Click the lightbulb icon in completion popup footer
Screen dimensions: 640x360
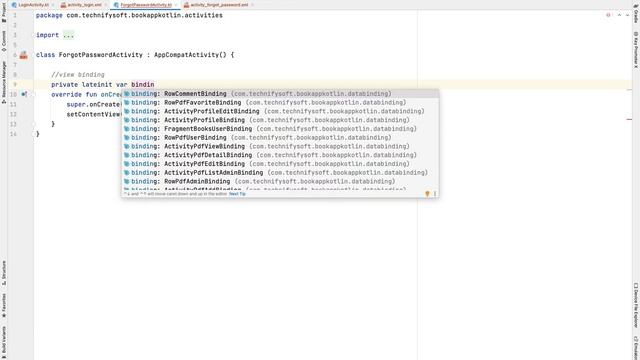click(427, 194)
